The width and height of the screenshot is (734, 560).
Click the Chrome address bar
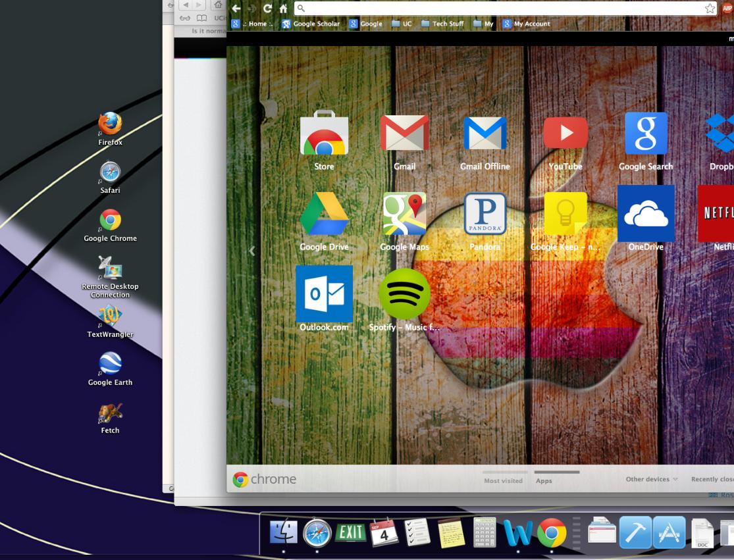506,9
